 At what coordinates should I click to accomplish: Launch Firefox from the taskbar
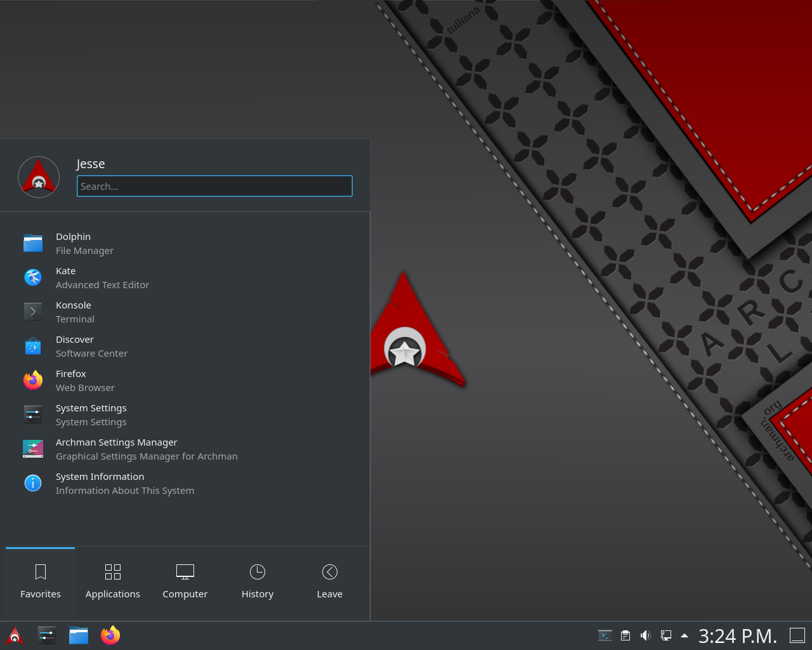(110, 635)
